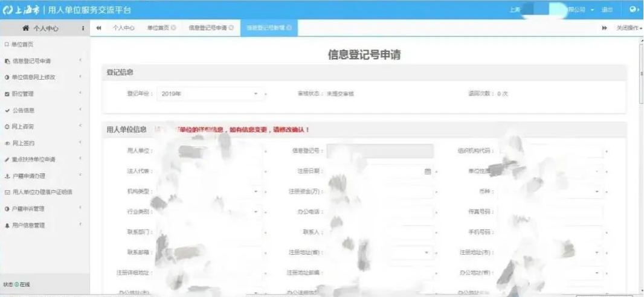Close the 单位首页 tab via its x icon
The height and width of the screenshot is (297, 644).
tap(174, 28)
